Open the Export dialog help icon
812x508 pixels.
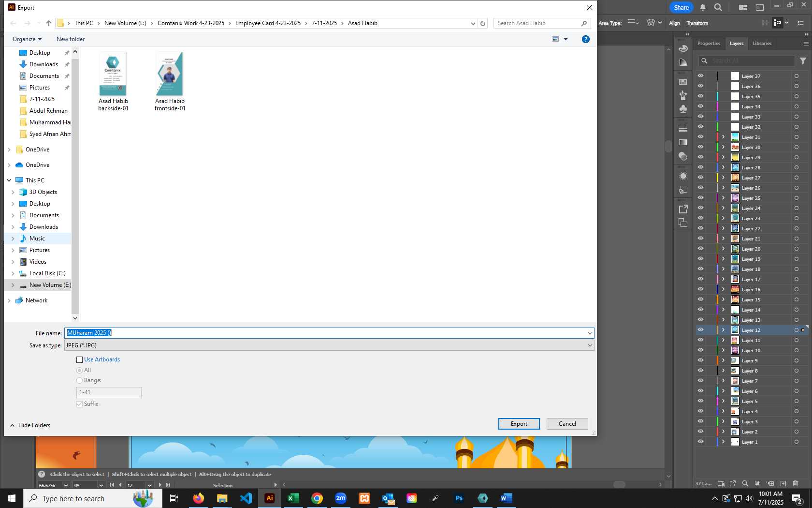[585, 39]
